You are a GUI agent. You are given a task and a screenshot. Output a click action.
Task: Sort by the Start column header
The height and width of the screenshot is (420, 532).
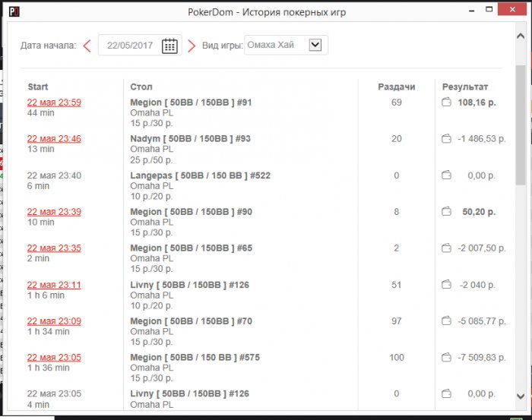tap(38, 87)
